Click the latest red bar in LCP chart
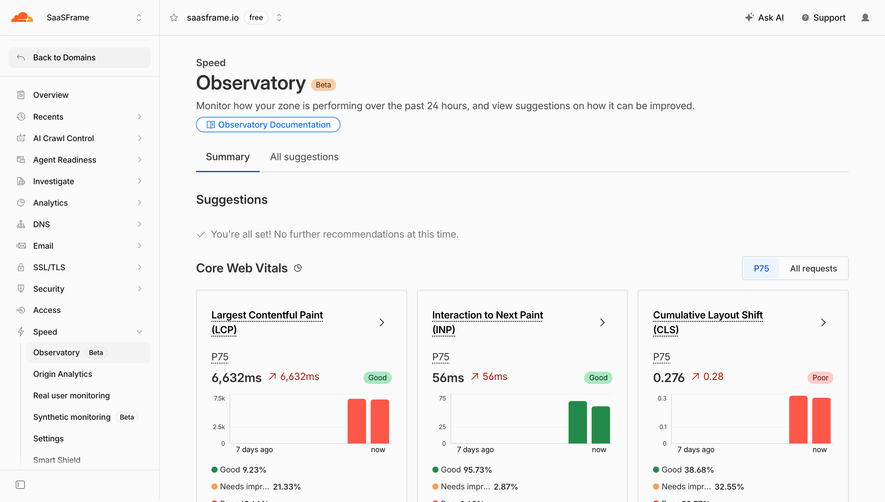Viewport: 885px width, 502px height. point(380,421)
